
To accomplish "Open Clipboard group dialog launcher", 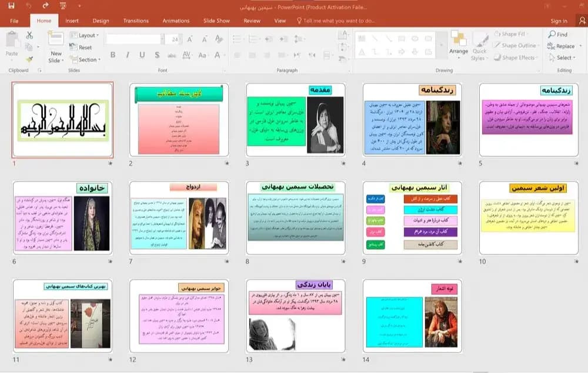I will pos(39,70).
